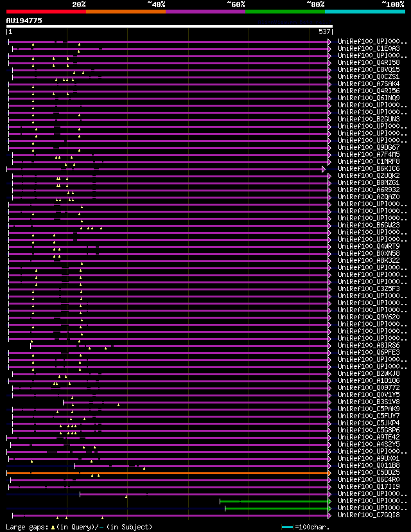
Task: Click the red 20% identity legend segment
Action: click(x=46, y=12)
